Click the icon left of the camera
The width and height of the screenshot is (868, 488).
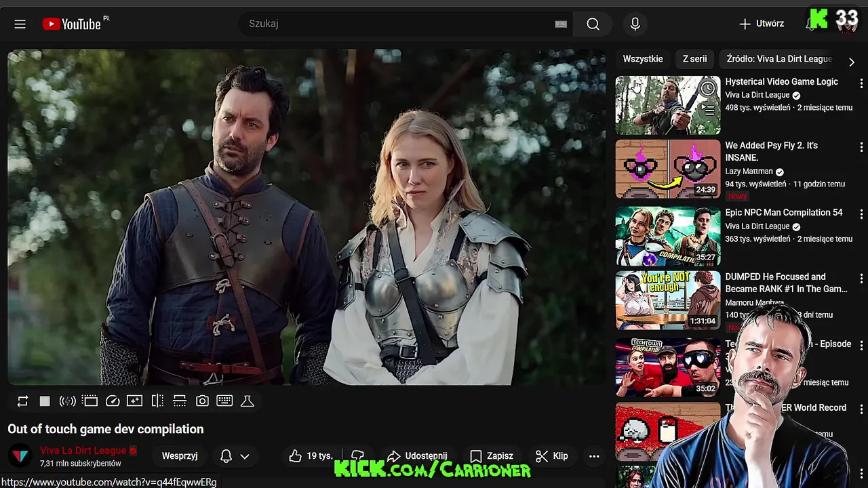click(180, 401)
